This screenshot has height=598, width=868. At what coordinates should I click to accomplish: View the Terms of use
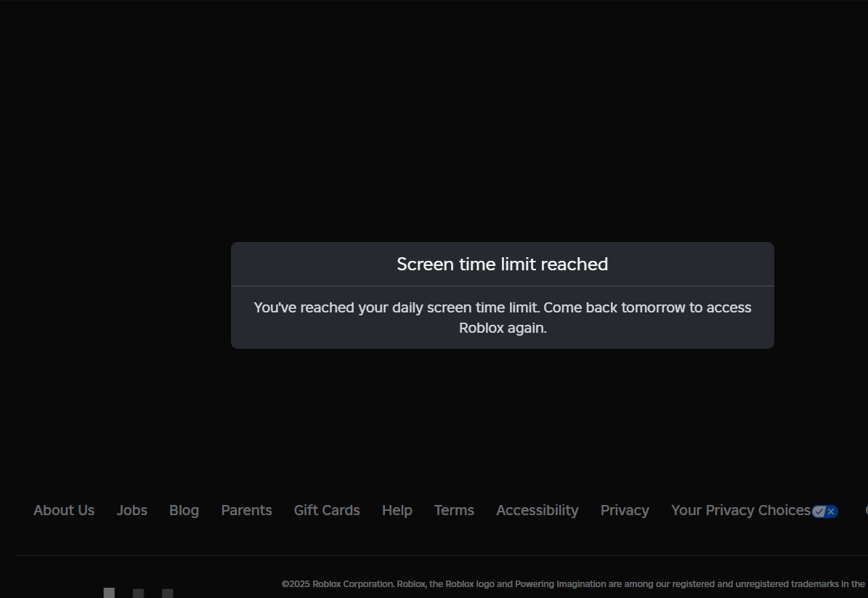[453, 510]
